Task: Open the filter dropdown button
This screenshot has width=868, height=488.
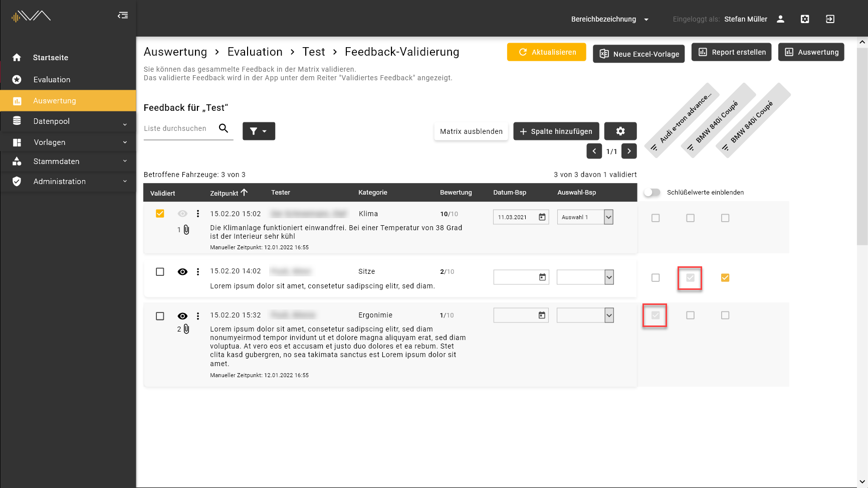Action: click(259, 131)
